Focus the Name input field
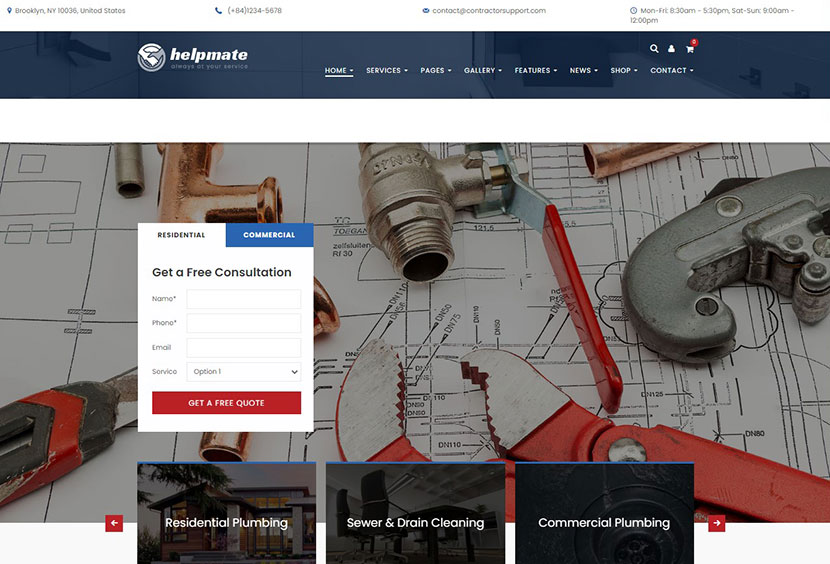 coord(243,299)
